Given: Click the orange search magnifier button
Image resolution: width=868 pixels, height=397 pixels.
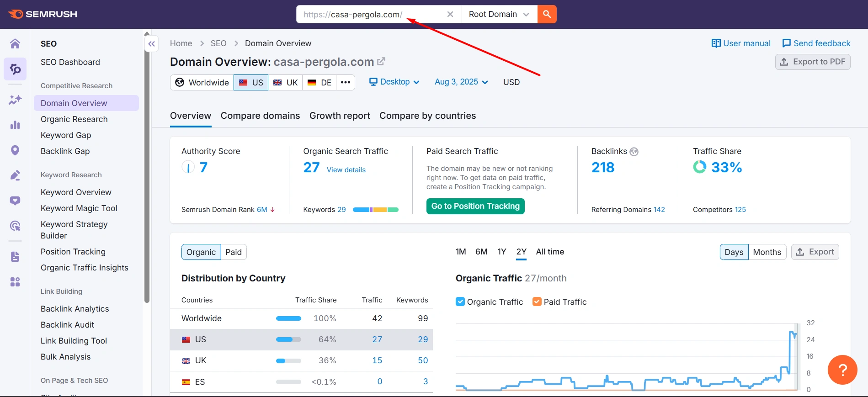Looking at the screenshot, I should tap(547, 14).
